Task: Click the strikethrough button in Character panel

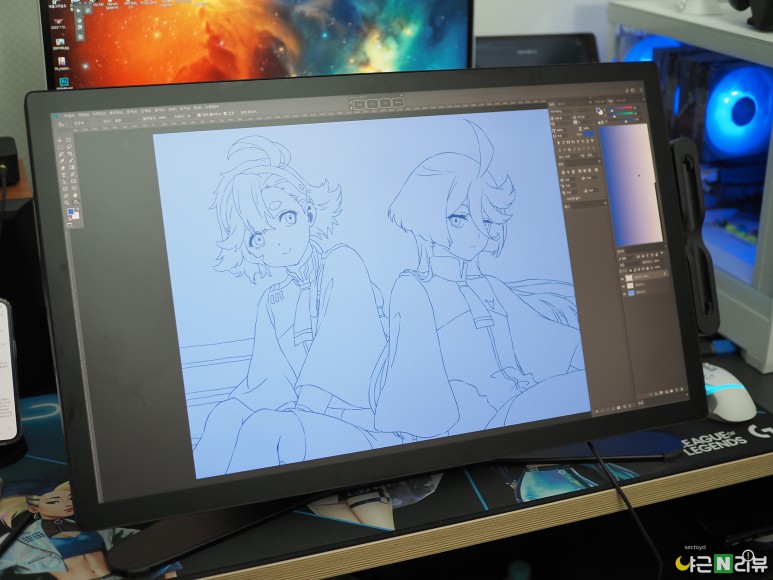Action: [x=592, y=140]
